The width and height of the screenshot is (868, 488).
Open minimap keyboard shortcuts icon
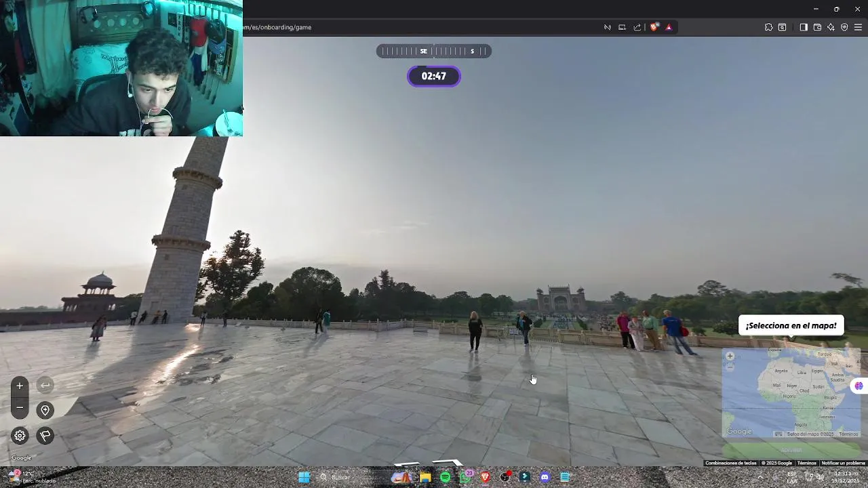(x=778, y=434)
